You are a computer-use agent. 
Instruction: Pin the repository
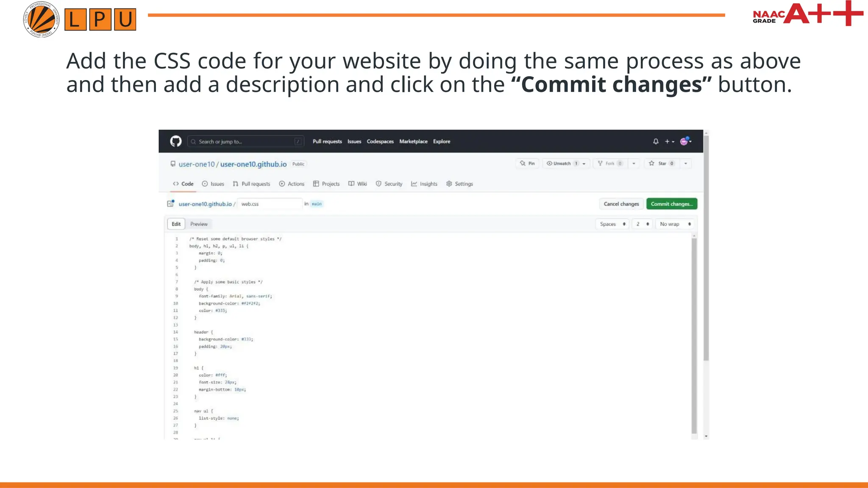pos(527,163)
